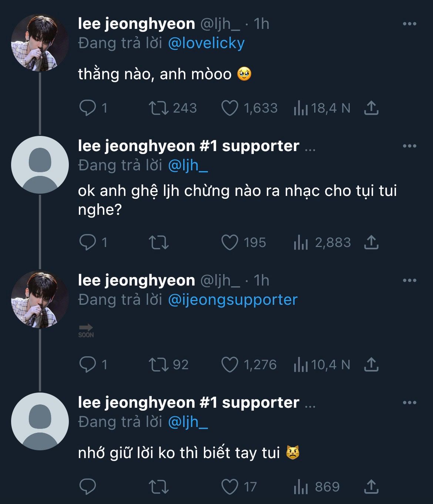This screenshot has width=433, height=504.
Task: Open more options on the last tweet
Action: 409,403
